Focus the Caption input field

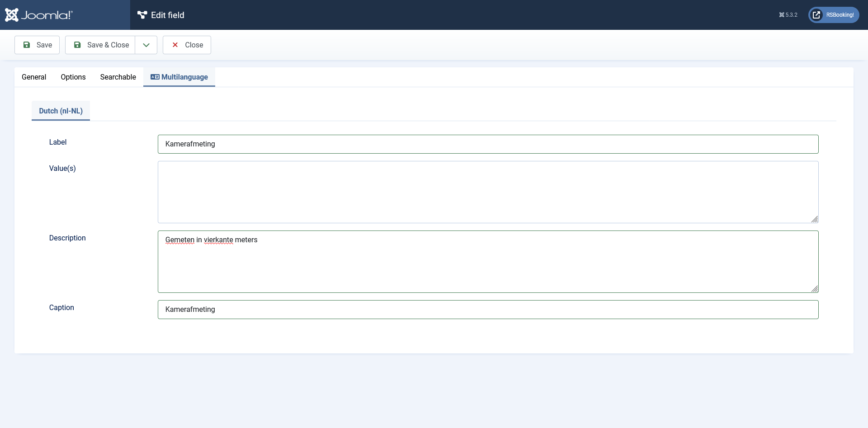tap(488, 310)
